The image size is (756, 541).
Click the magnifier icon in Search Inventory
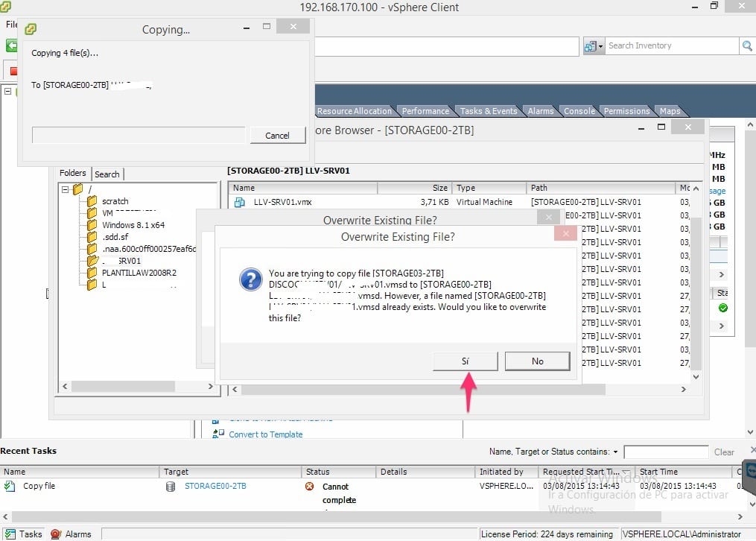[x=746, y=45]
